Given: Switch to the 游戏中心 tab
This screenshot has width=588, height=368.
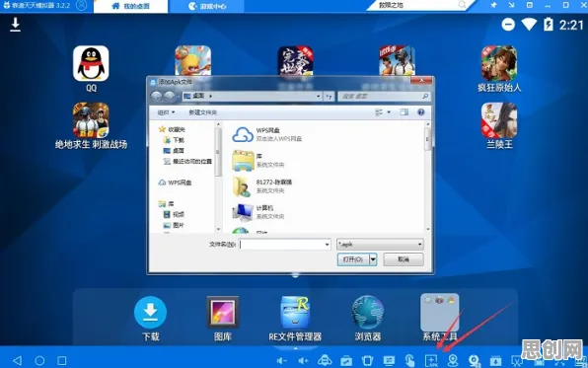Looking at the screenshot, I should (x=206, y=6).
